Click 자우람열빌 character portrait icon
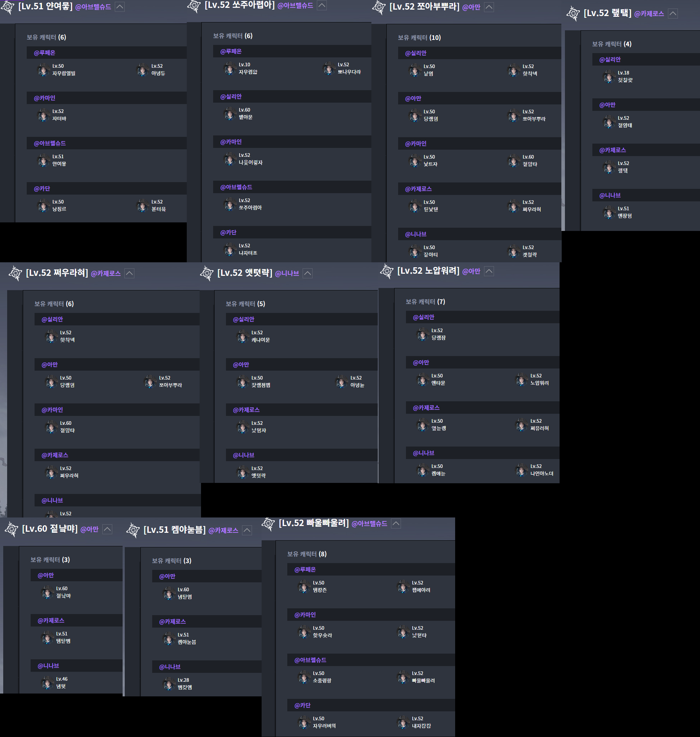The width and height of the screenshot is (700, 737). pyautogui.click(x=43, y=70)
